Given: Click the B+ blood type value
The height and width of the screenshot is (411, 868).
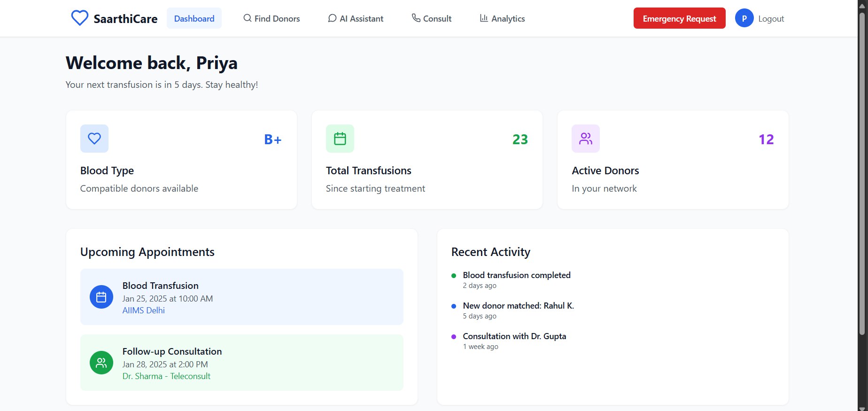Looking at the screenshot, I should coord(273,140).
